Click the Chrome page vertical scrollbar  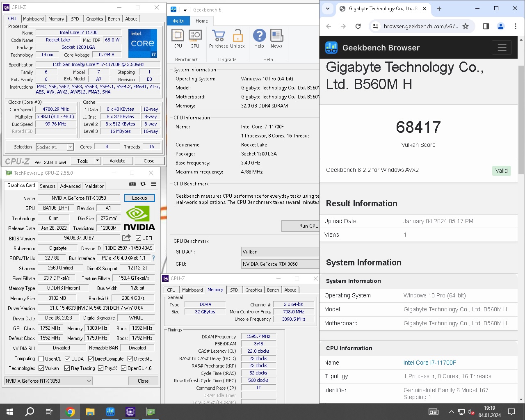click(521, 120)
